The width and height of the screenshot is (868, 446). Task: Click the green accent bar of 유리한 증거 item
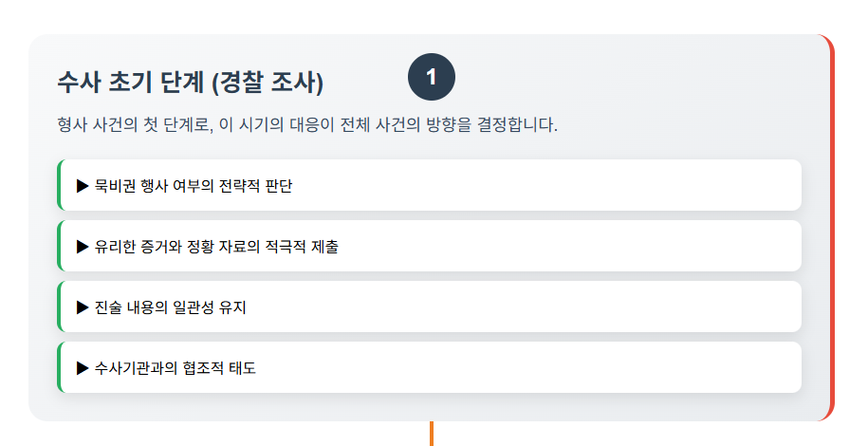click(x=59, y=247)
